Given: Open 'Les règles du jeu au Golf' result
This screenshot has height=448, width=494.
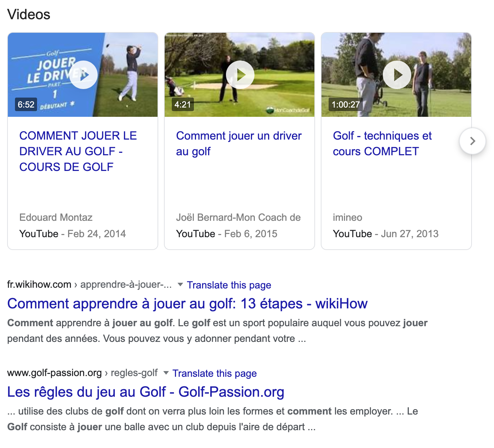Looking at the screenshot, I should (145, 392).
